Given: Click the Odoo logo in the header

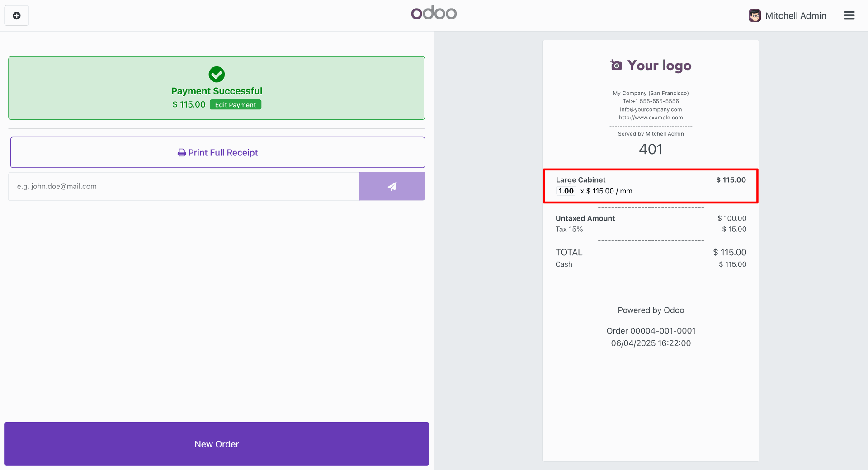Looking at the screenshot, I should click(434, 13).
